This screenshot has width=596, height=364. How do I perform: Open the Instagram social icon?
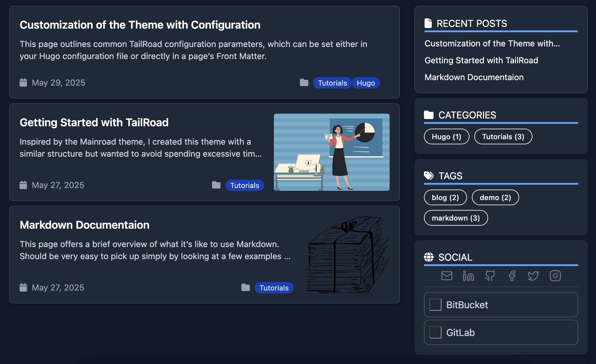(555, 276)
